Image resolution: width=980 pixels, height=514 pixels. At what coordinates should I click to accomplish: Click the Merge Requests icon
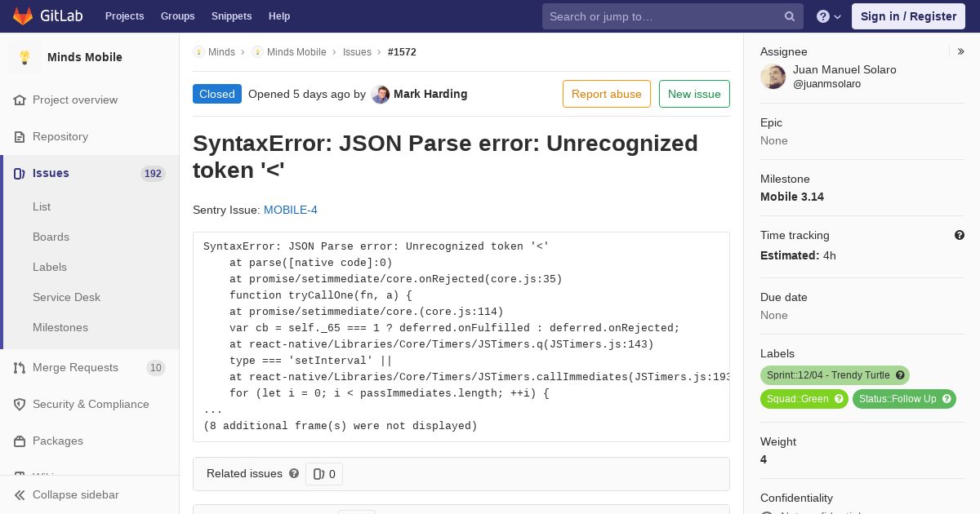coord(20,367)
